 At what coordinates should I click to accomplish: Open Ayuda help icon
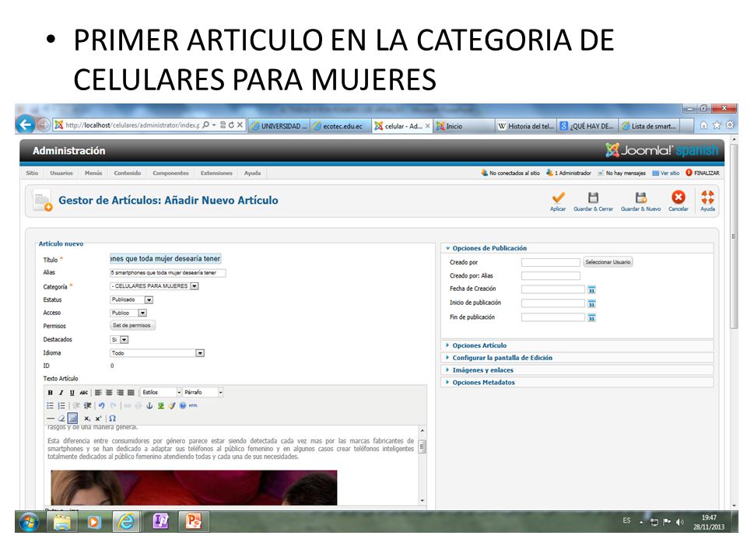[x=707, y=201]
